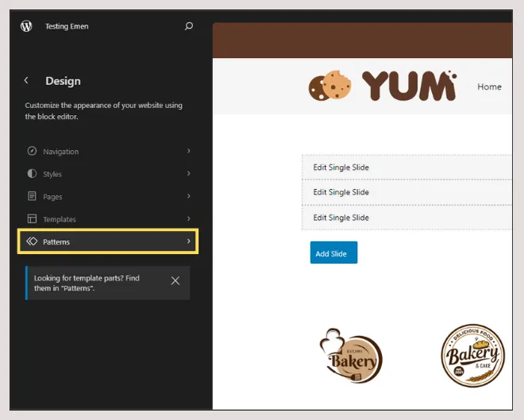Image resolution: width=524 pixels, height=420 pixels.
Task: Click the Testing Emen site title
Action: 67,26
